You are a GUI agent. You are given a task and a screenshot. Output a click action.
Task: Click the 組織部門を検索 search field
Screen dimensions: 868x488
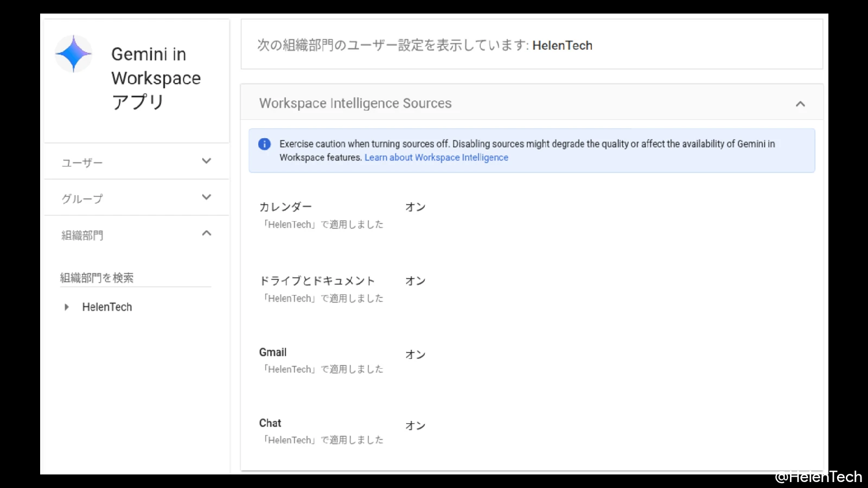click(135, 278)
